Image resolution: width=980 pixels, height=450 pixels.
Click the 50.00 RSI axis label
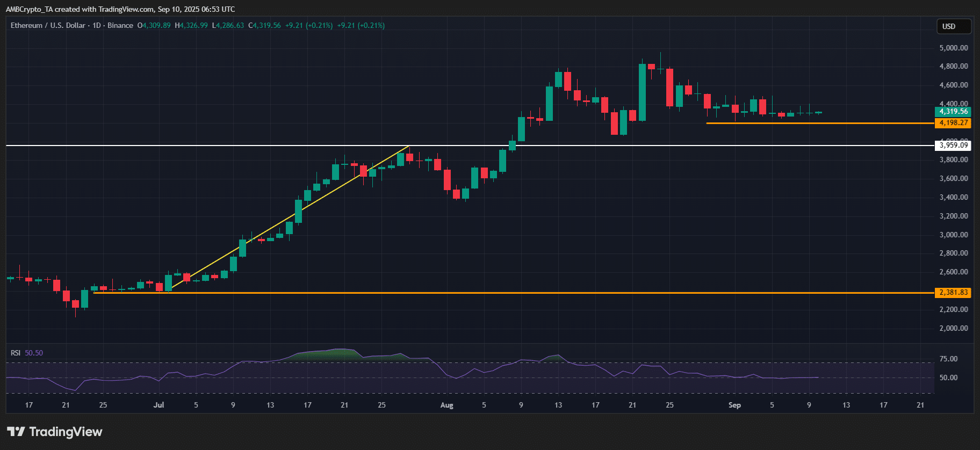coord(948,378)
